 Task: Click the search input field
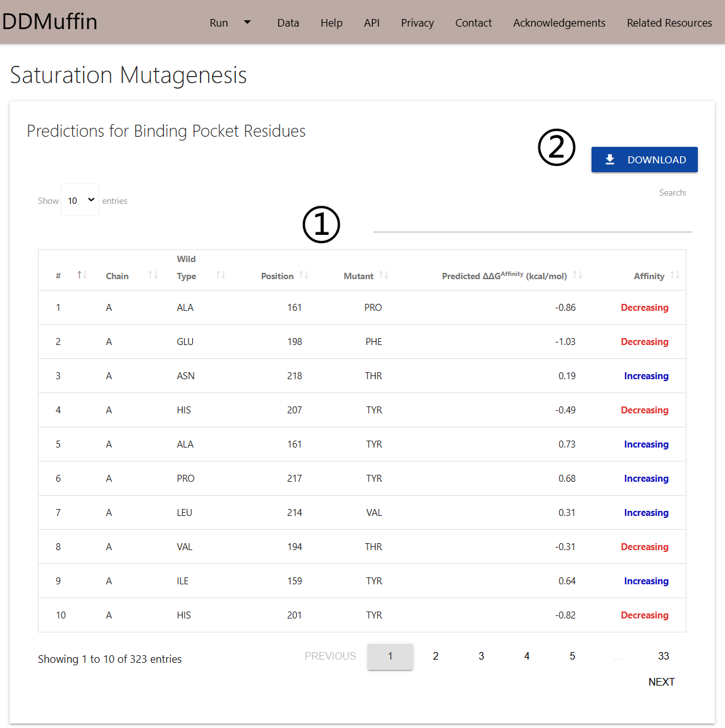(x=532, y=222)
